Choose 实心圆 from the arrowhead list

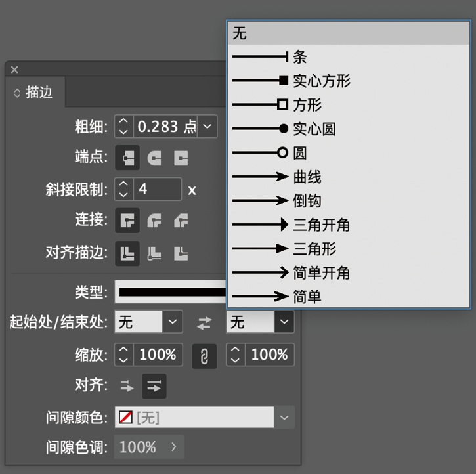point(314,129)
